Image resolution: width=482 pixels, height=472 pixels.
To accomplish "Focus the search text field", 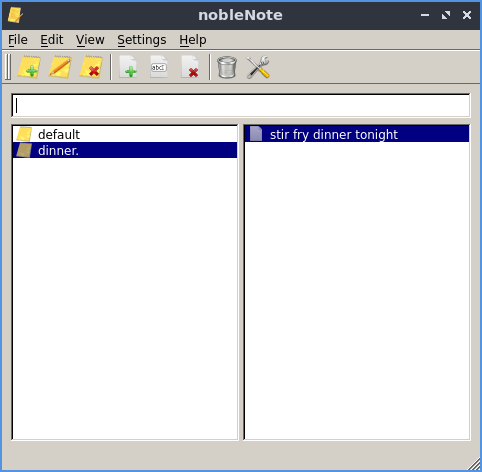I will point(241,106).
